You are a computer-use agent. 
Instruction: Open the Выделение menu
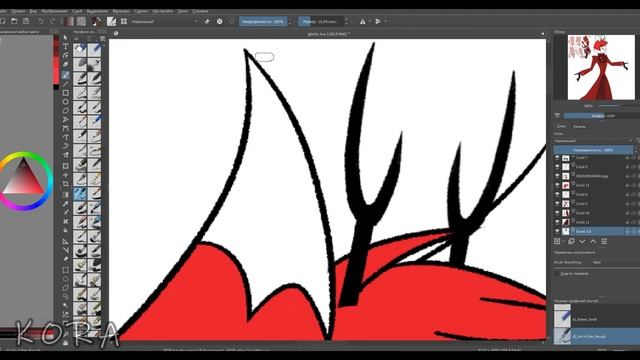point(97,11)
